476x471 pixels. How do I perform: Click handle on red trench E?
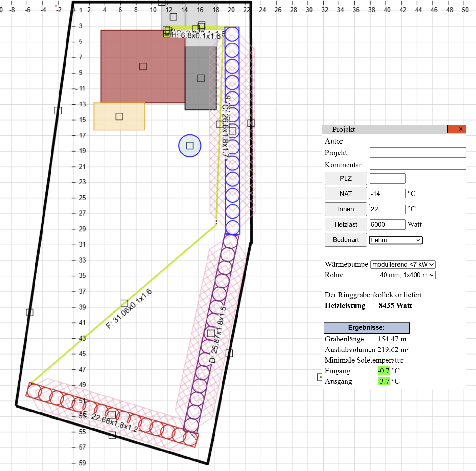pyautogui.click(x=112, y=415)
